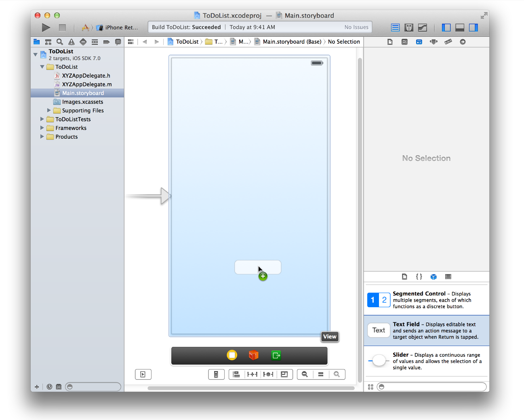Open XYZAppDelegate.h file

pyautogui.click(x=82, y=76)
